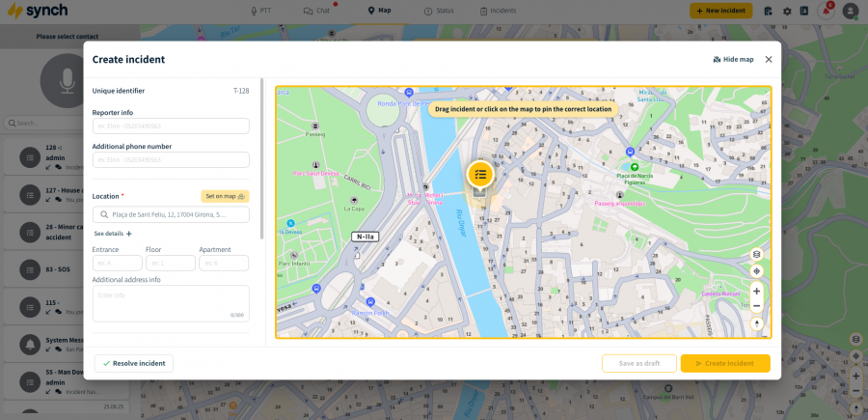This screenshot has height=420, width=868.
Task: Reset map orientation with compass button
Action: (x=756, y=324)
